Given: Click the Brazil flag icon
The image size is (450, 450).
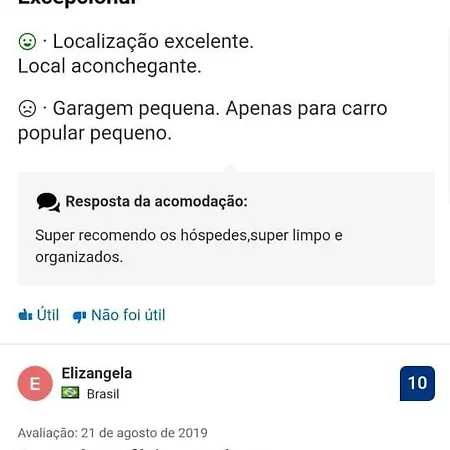Looking at the screenshot, I should pos(70,393).
